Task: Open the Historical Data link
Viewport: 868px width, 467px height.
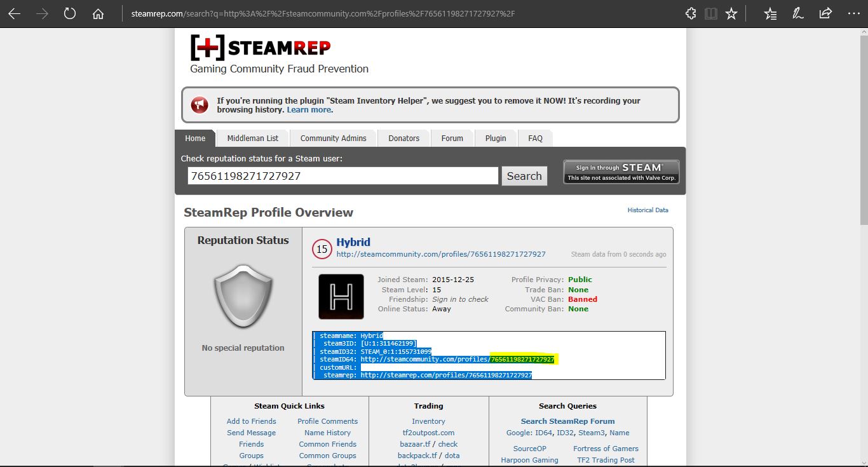Action: pos(648,210)
